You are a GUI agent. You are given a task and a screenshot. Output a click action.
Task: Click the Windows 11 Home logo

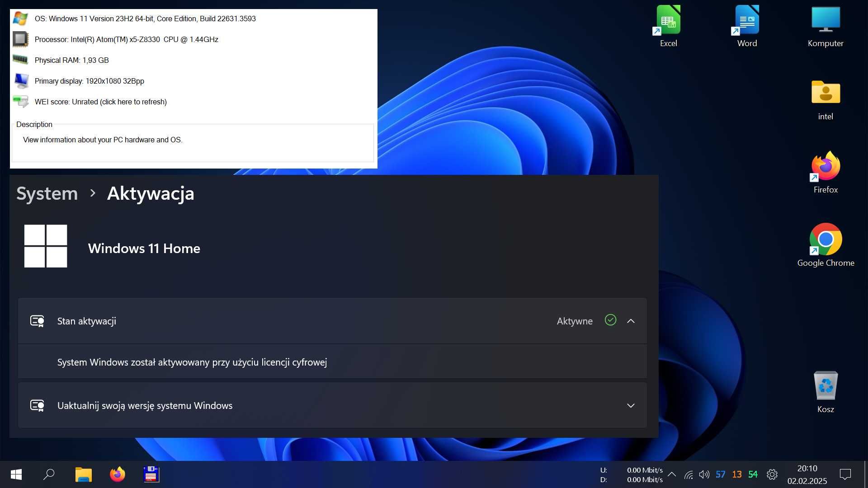pos(46,246)
